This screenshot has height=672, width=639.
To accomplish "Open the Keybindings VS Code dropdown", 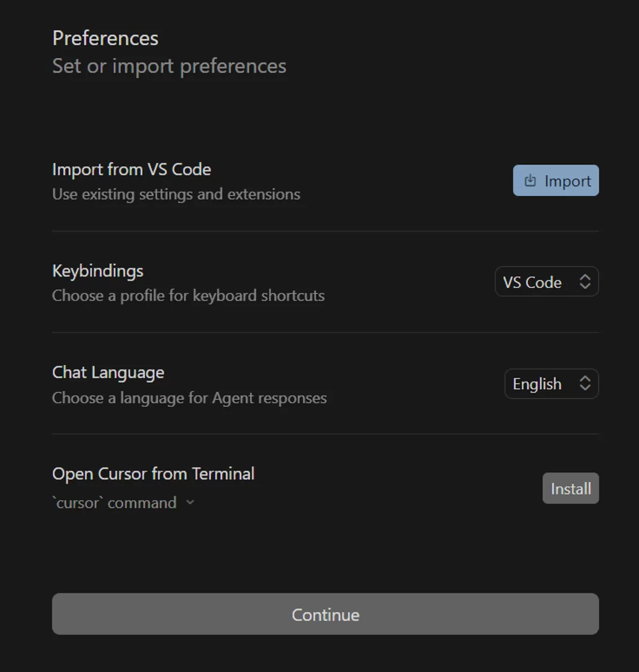I will [546, 282].
